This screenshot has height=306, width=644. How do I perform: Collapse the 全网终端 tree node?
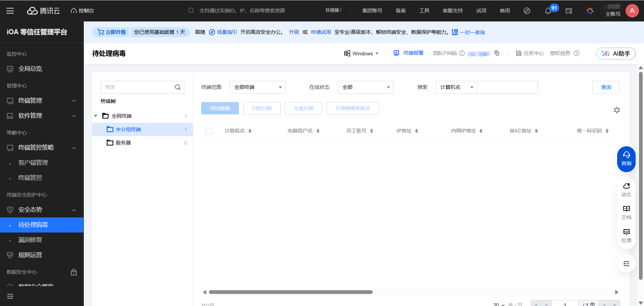[96, 116]
